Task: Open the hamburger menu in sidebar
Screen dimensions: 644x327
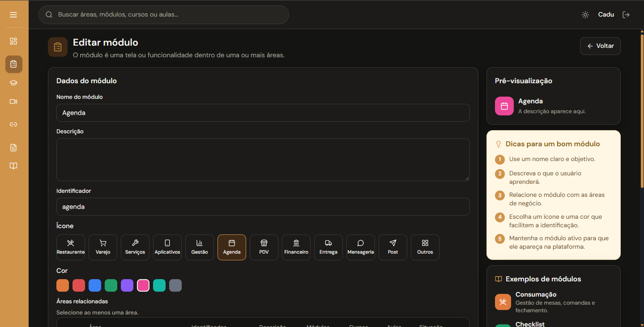Action: [13, 15]
